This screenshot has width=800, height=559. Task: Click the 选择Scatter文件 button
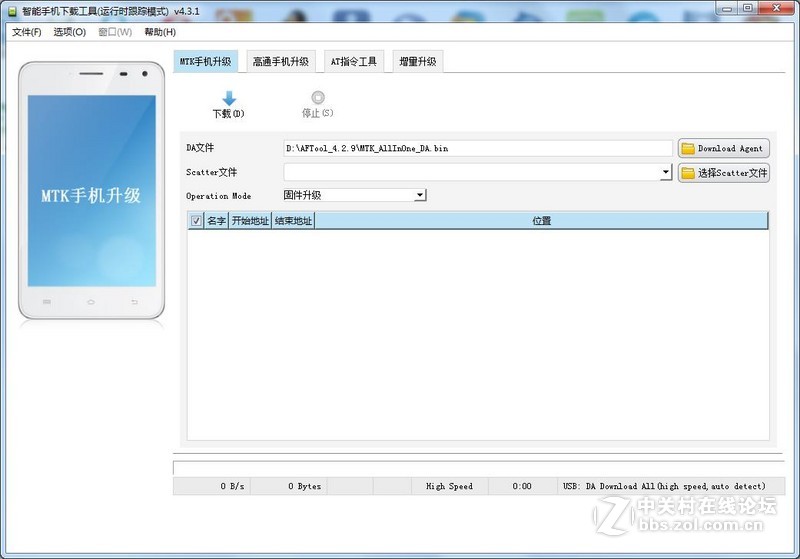tap(723, 173)
